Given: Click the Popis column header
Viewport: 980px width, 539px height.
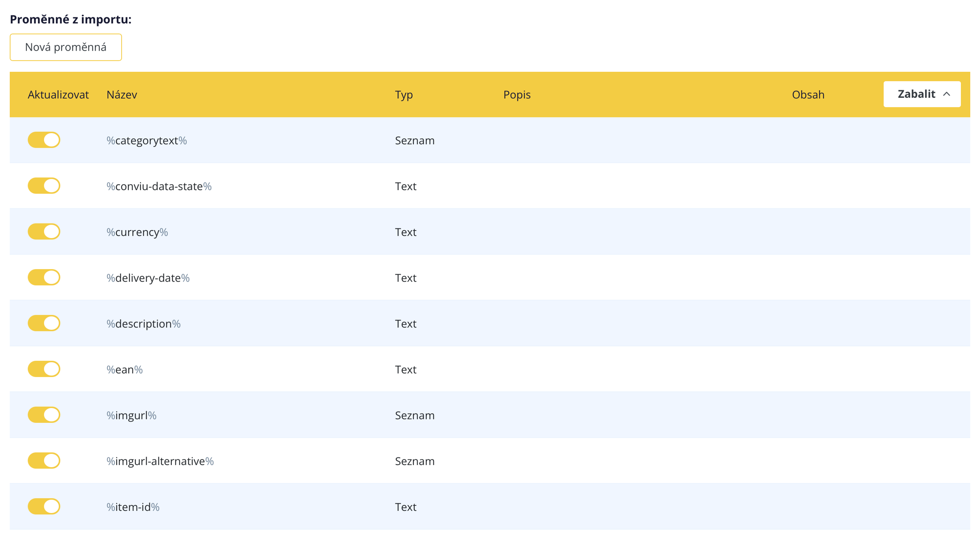Looking at the screenshot, I should 517,94.
